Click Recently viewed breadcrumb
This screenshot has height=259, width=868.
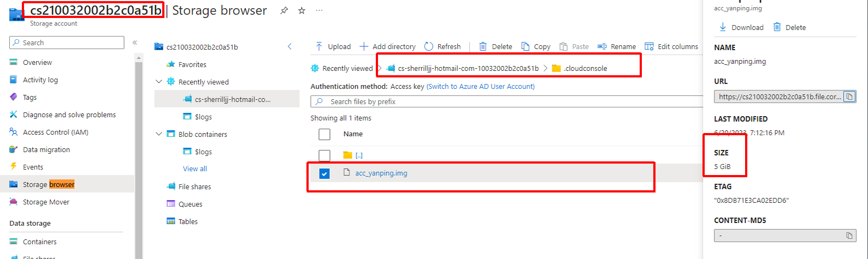[x=347, y=69]
